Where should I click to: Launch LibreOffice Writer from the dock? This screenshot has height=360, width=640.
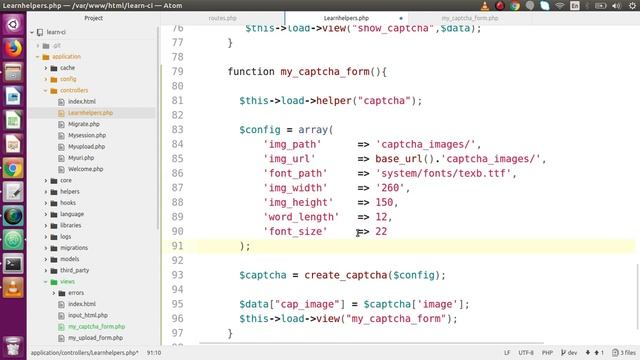(13, 96)
